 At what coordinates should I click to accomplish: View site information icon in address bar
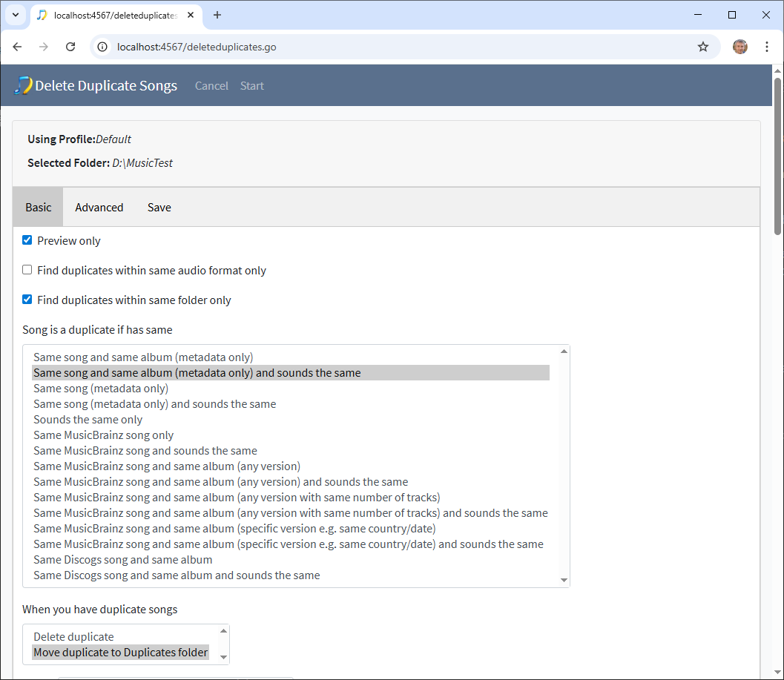click(x=104, y=47)
